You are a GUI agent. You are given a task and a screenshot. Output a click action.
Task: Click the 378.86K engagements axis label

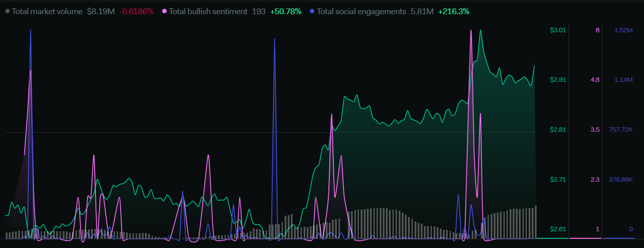(x=621, y=179)
